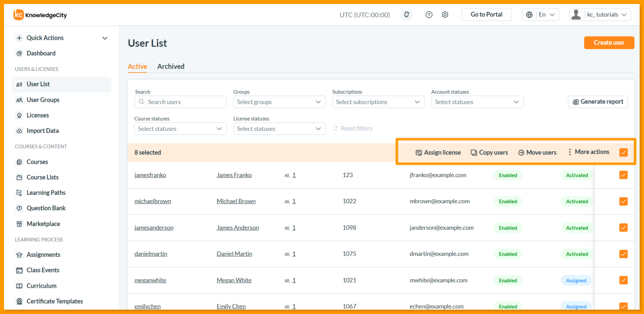
Task: Open the settings gear icon
Action: coord(445,15)
